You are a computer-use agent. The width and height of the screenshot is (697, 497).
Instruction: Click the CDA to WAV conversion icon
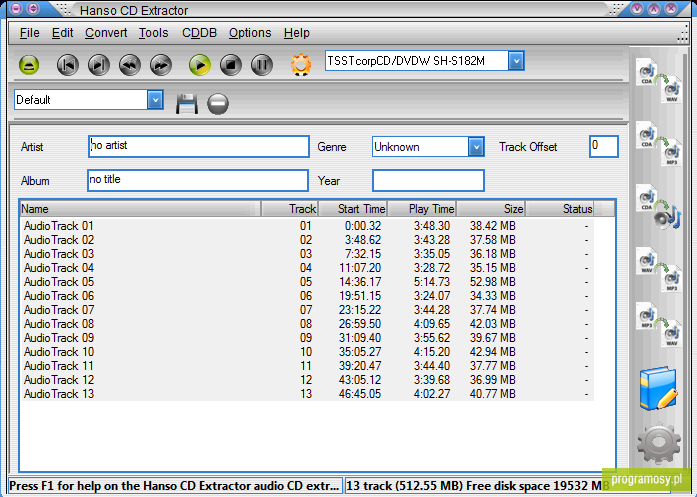pyautogui.click(x=659, y=80)
